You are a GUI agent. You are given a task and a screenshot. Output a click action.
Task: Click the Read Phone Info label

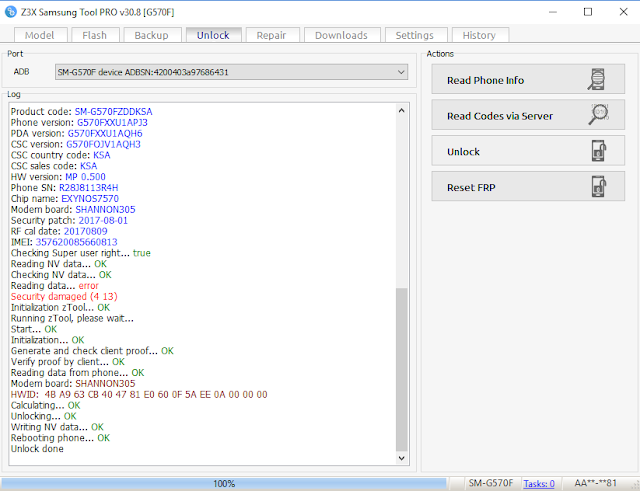[485, 80]
